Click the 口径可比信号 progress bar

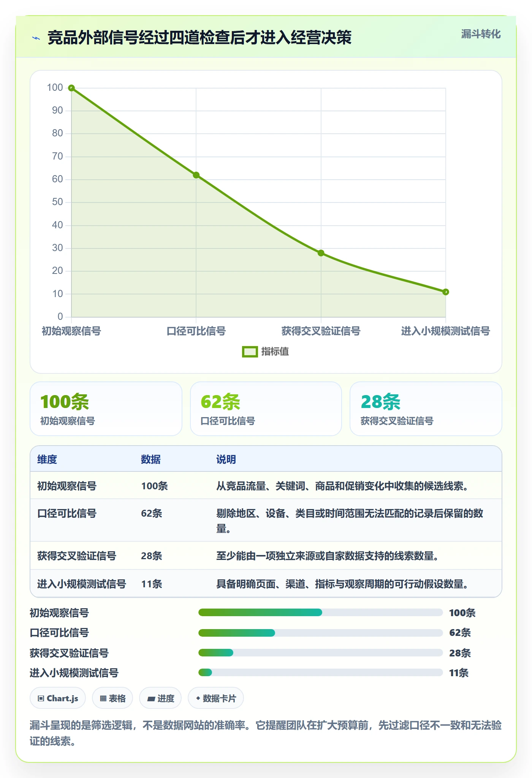[321, 633]
